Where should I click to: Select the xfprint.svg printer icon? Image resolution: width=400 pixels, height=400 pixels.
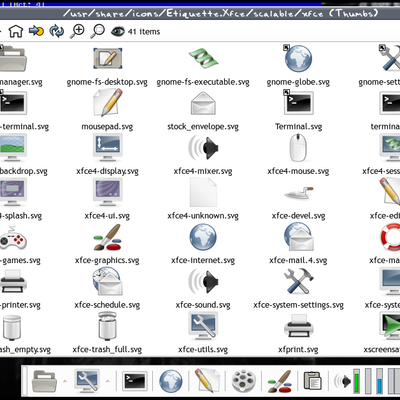[x=299, y=326]
